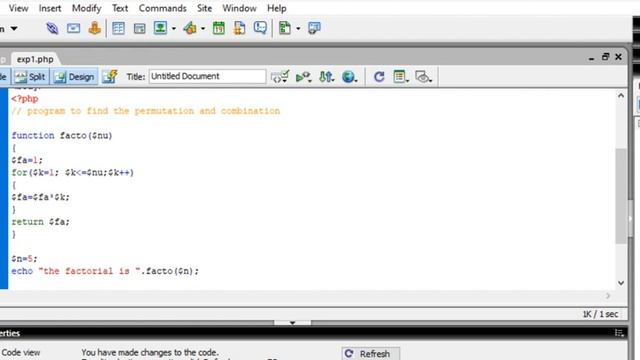This screenshot has width=640, height=360.
Task: Insert the Date with calendar icon
Action: [x=219, y=28]
